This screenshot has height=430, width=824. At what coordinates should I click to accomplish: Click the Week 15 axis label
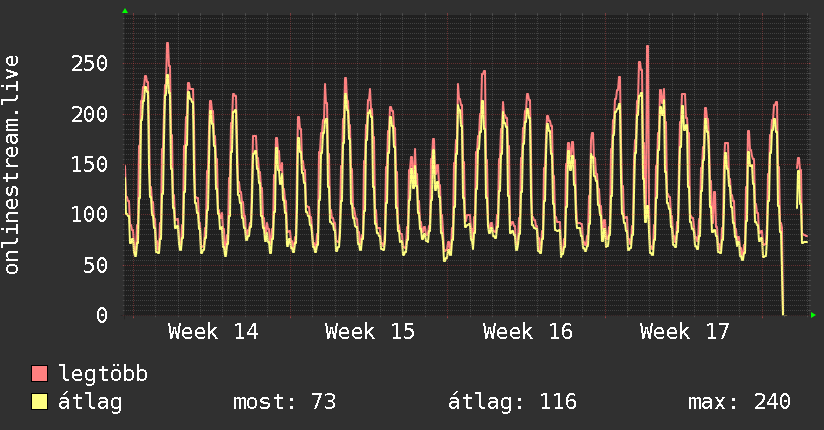pos(370,332)
